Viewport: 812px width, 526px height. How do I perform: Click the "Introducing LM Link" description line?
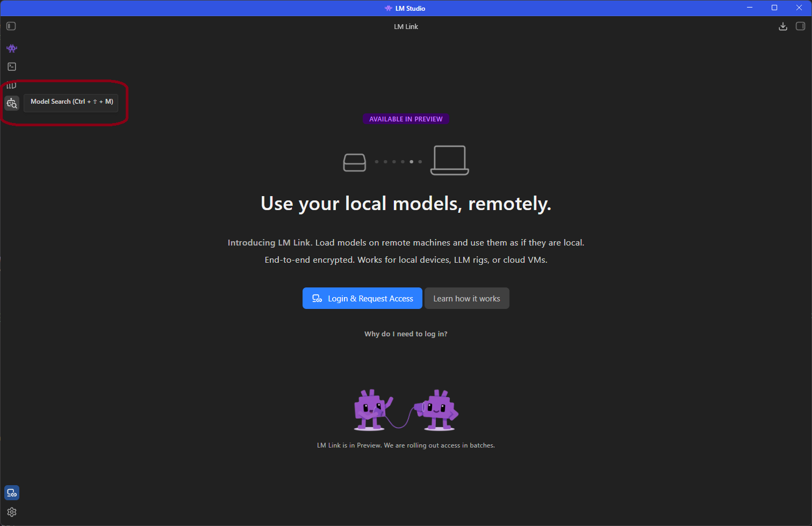point(406,243)
